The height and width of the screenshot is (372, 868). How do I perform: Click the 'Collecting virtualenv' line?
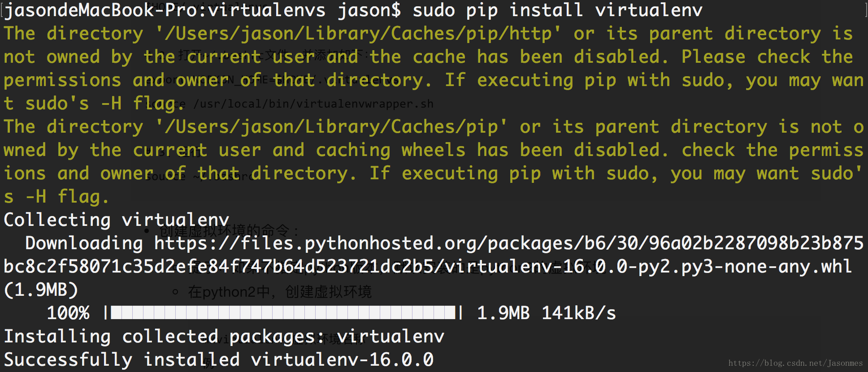tap(117, 220)
